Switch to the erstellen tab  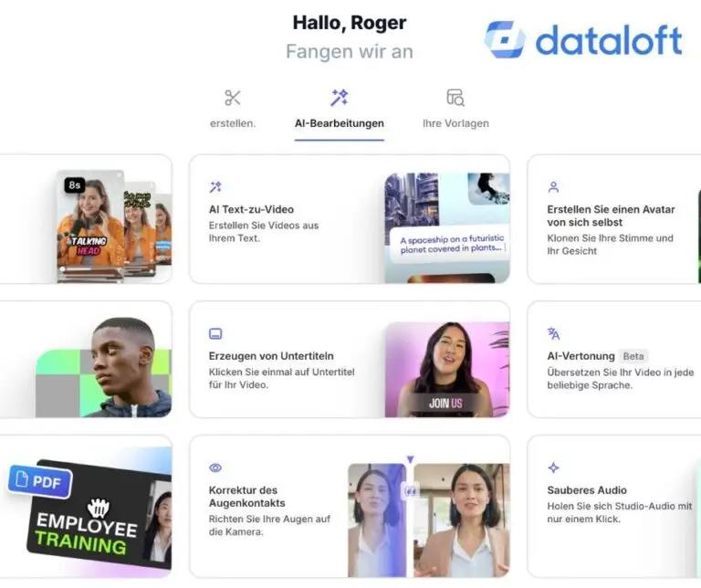233,123
